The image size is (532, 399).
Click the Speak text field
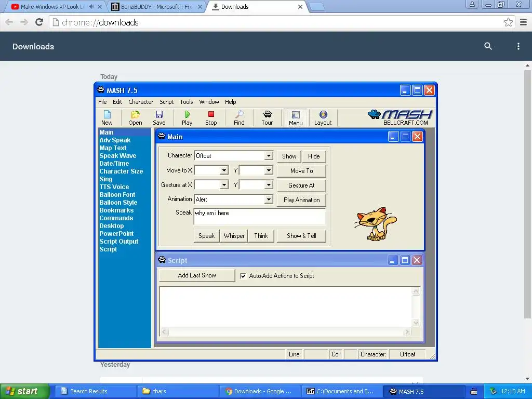click(x=260, y=217)
